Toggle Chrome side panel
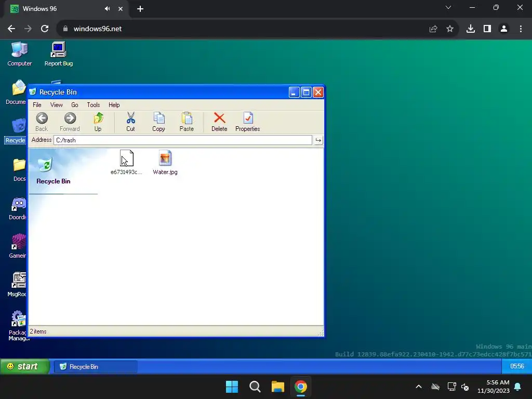The width and height of the screenshot is (532, 399). (487, 29)
